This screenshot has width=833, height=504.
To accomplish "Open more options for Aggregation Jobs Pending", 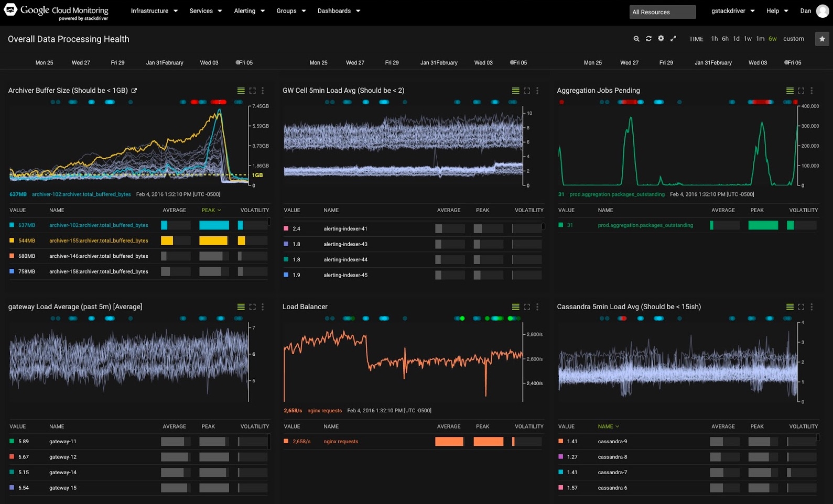I will (812, 91).
